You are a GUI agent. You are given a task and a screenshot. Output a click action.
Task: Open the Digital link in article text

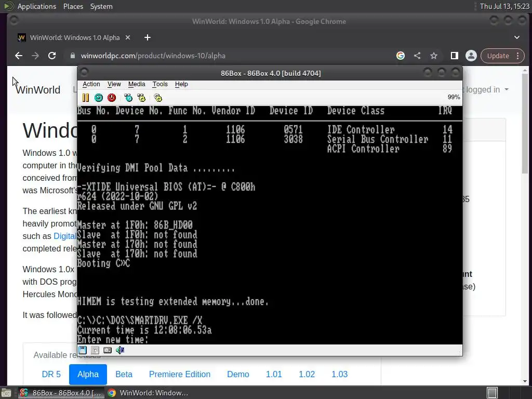tap(65, 236)
